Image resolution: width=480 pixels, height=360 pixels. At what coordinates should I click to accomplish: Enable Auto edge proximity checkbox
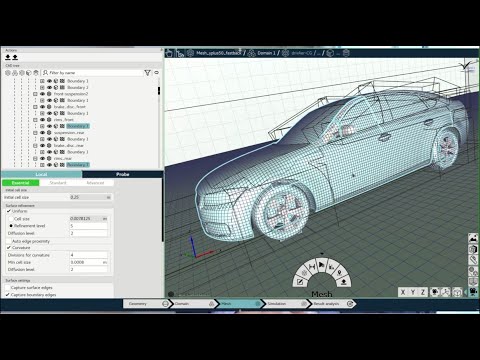[9, 241]
